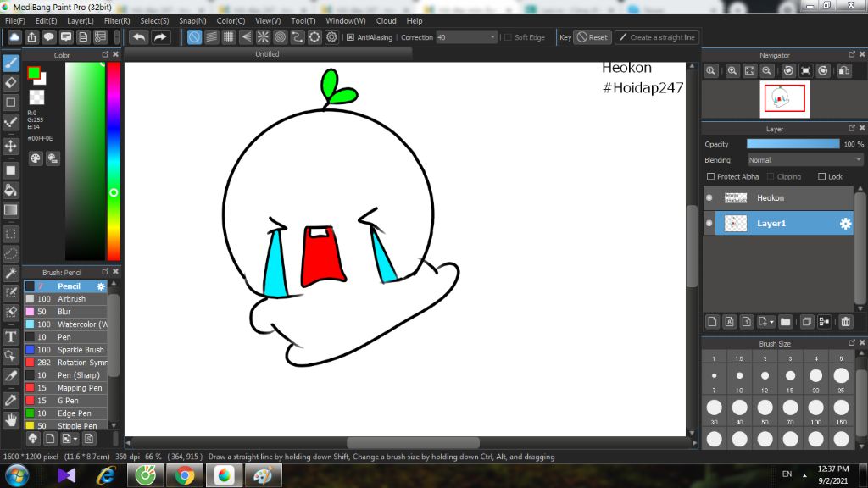The height and width of the screenshot is (488, 868).
Task: Hide the Heokon layer
Action: 709,198
